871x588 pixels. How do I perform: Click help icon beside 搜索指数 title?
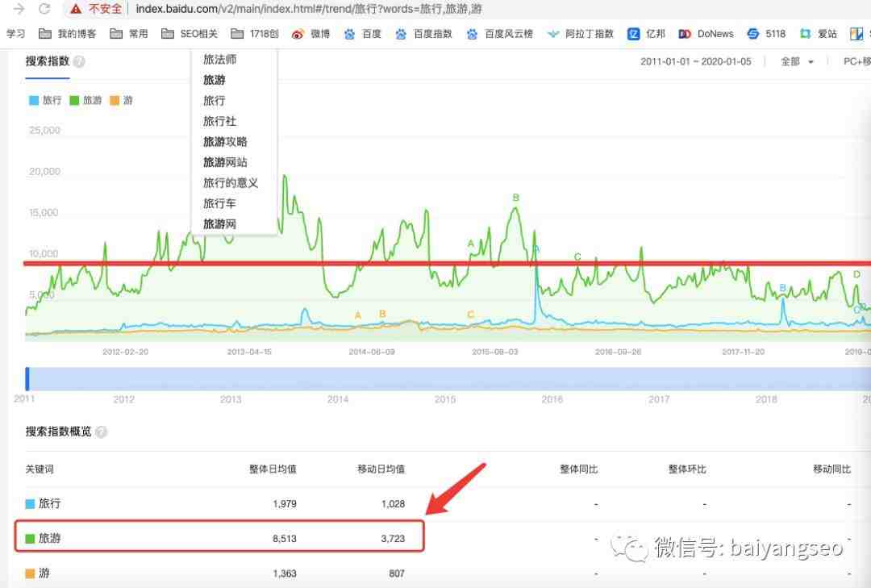coord(79,62)
